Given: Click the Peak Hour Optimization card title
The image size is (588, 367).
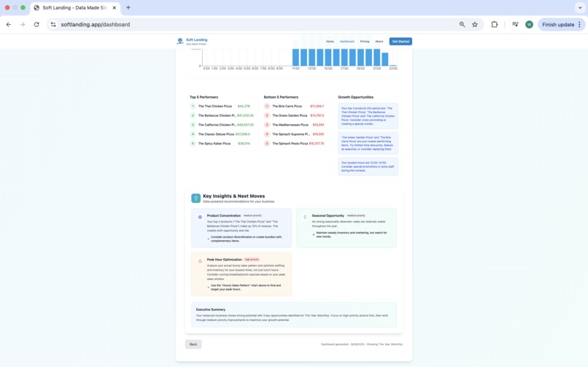Looking at the screenshot, I should click(224, 260).
